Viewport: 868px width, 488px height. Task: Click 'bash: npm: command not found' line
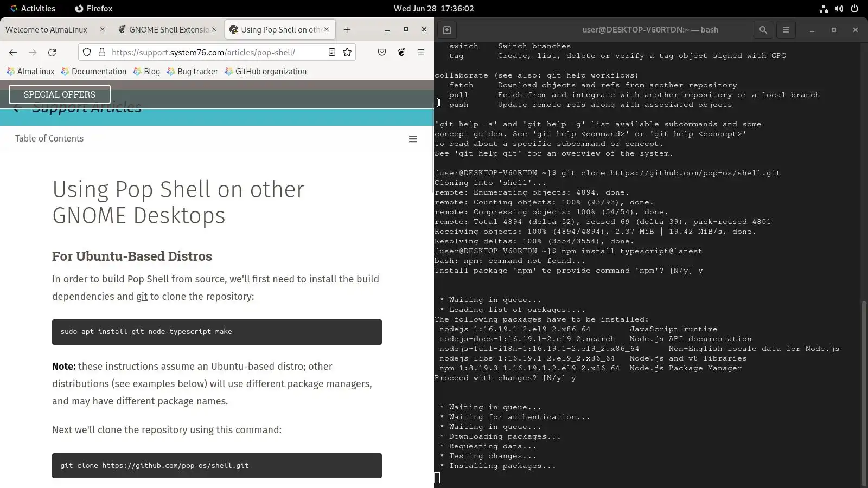(510, 261)
